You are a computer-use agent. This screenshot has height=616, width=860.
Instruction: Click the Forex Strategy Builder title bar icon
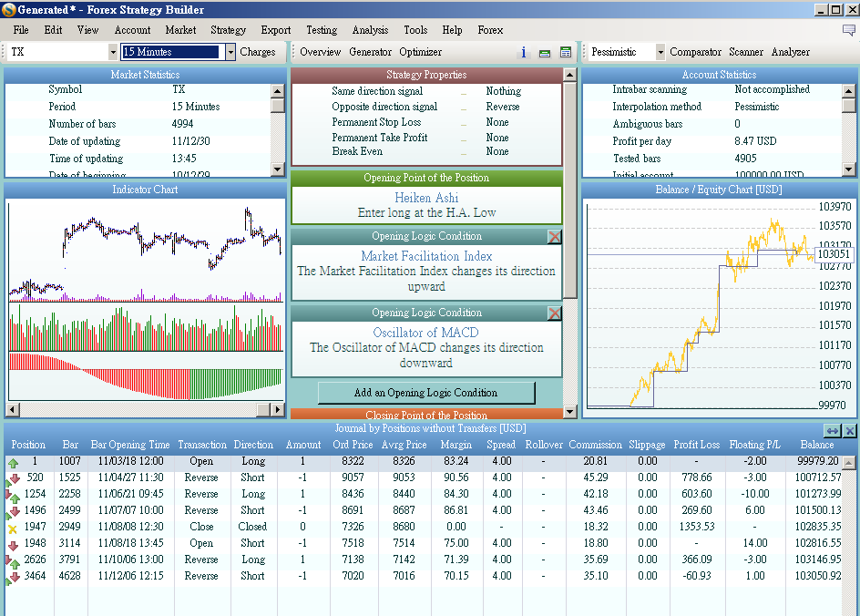[x=8, y=9]
